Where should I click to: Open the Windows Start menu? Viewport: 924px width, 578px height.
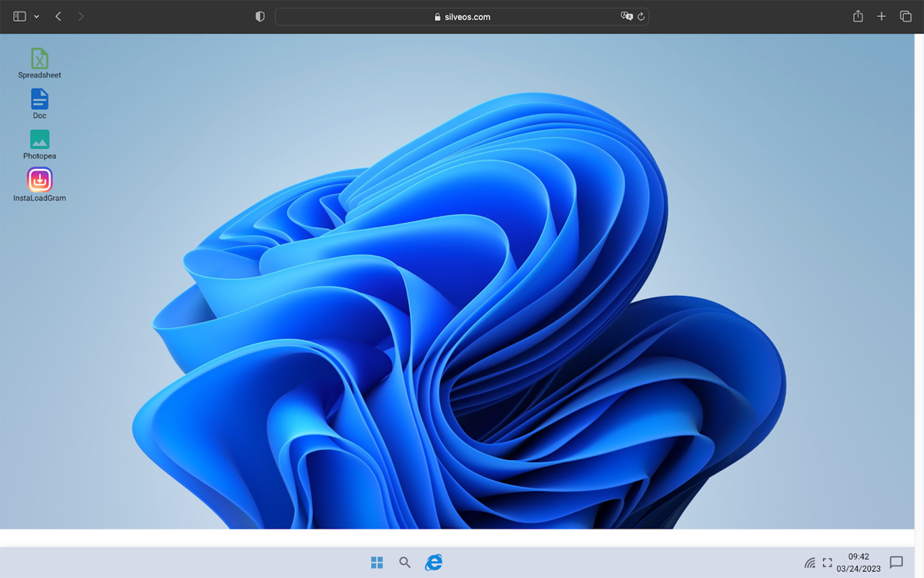click(377, 563)
